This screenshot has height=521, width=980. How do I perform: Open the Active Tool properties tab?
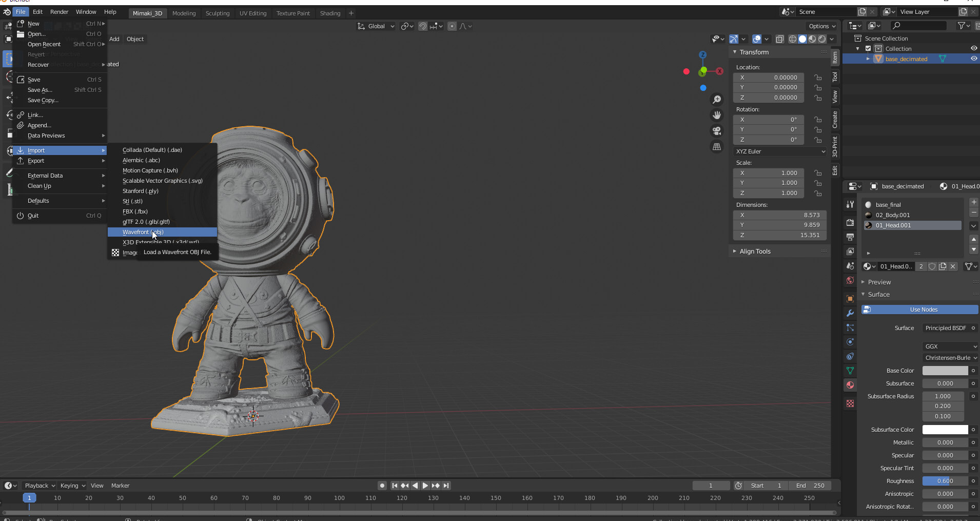point(850,204)
